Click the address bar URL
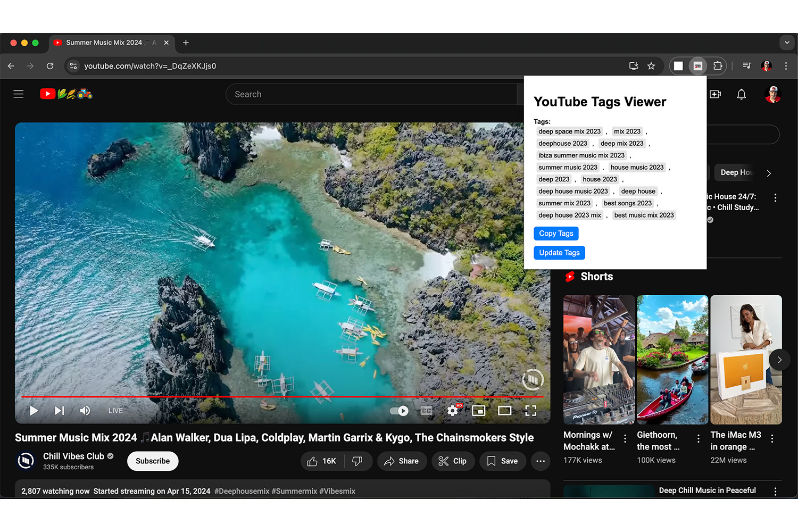 [x=150, y=66]
